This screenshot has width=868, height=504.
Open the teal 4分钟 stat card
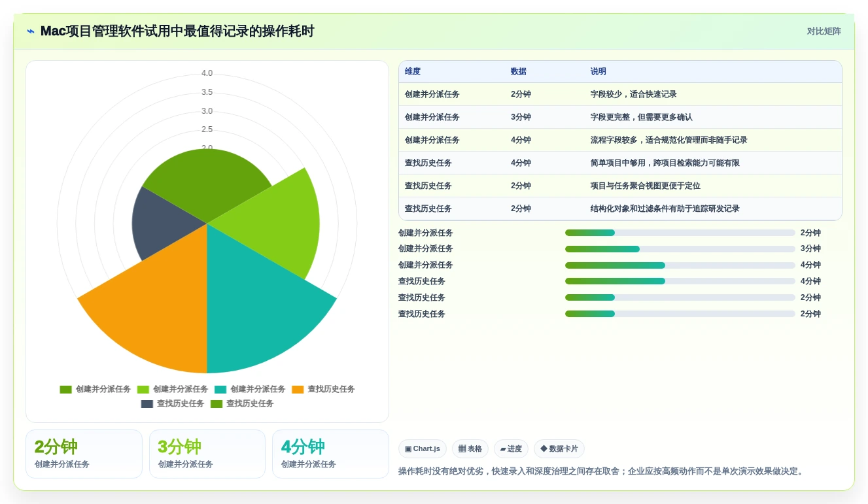pos(330,454)
